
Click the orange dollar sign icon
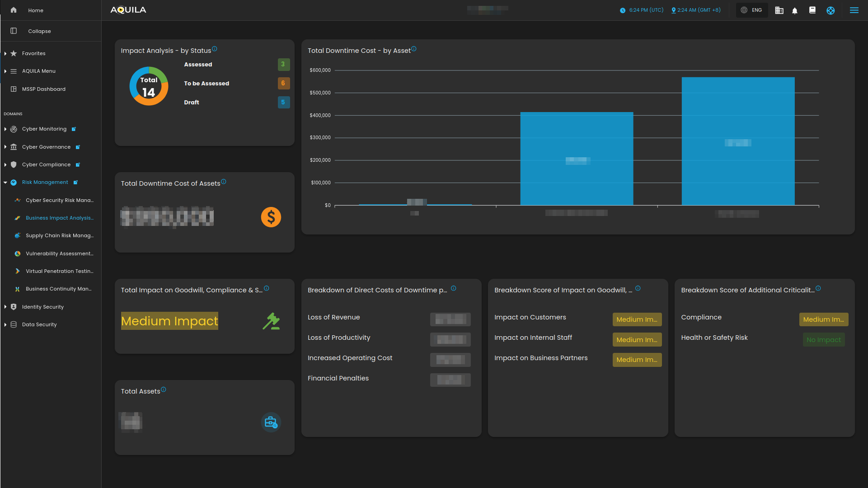point(271,217)
